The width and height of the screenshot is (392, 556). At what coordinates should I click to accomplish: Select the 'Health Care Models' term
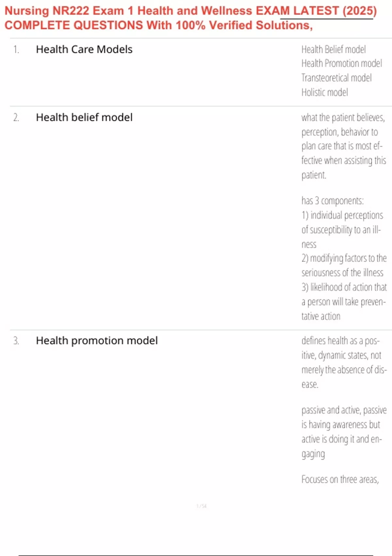point(84,49)
